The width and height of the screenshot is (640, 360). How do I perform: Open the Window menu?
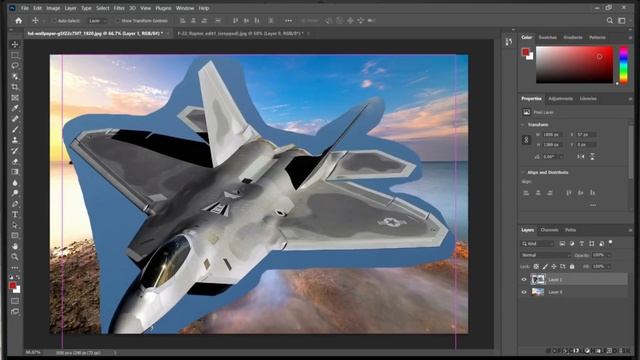[185, 8]
